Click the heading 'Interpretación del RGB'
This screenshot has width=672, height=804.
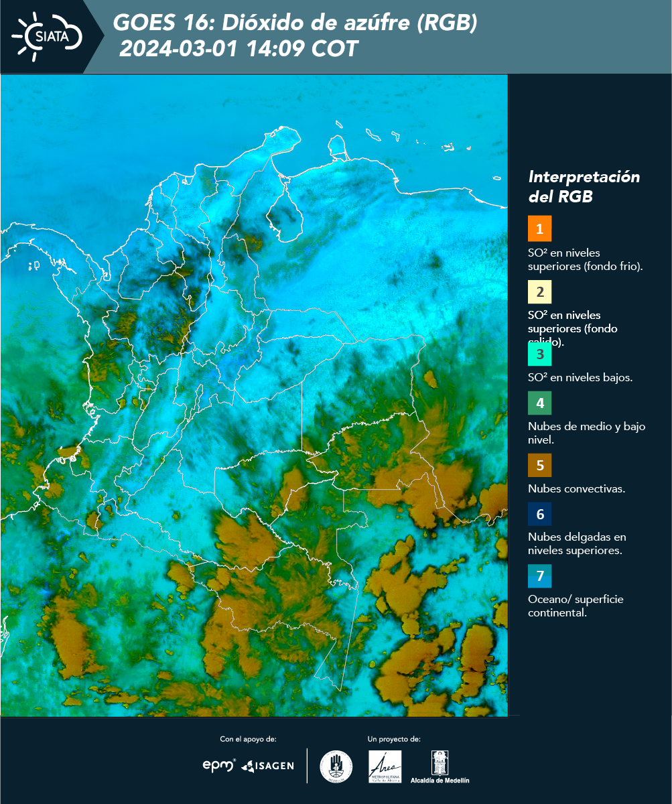(x=584, y=187)
